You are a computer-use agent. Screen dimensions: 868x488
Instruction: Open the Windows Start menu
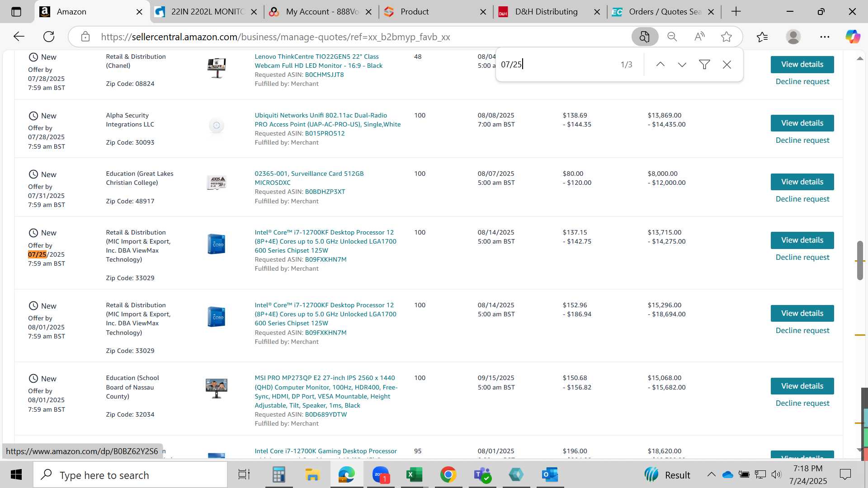[16, 475]
